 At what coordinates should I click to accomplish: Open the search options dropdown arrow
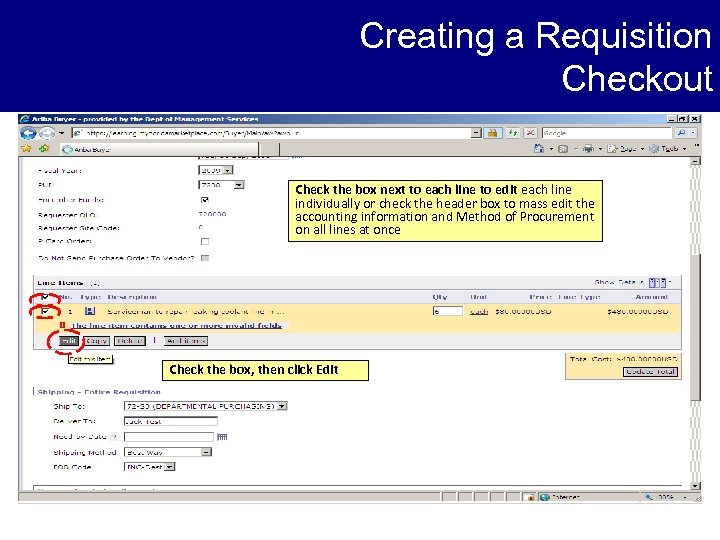click(693, 133)
